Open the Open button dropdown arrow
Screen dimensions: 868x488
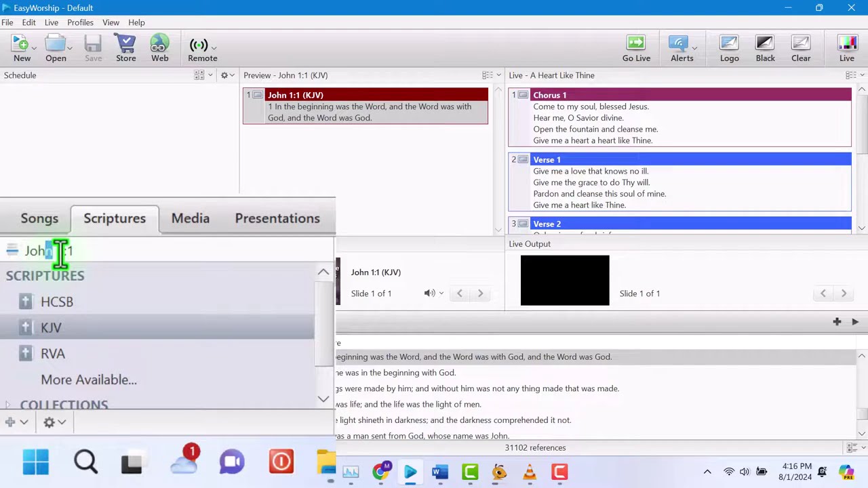69,47
